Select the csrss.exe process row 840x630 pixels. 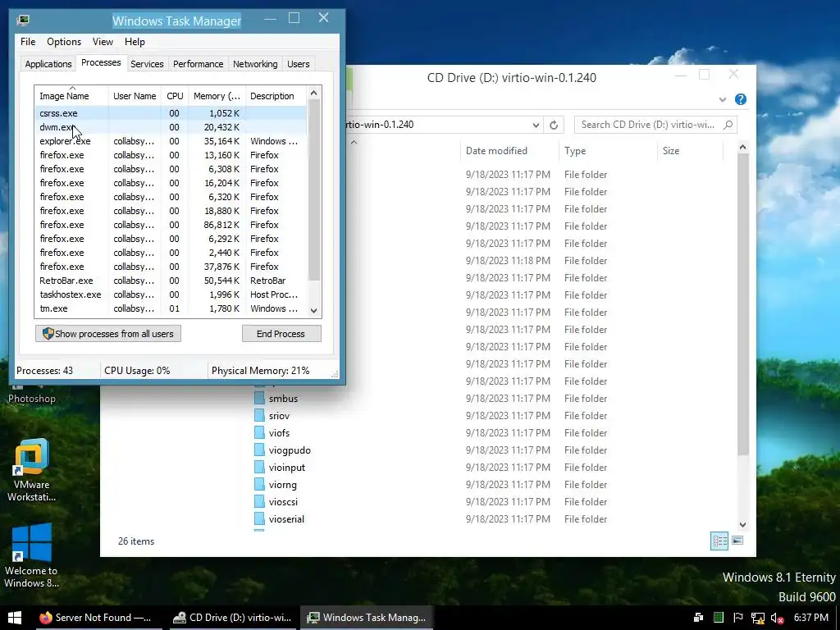[x=171, y=113]
